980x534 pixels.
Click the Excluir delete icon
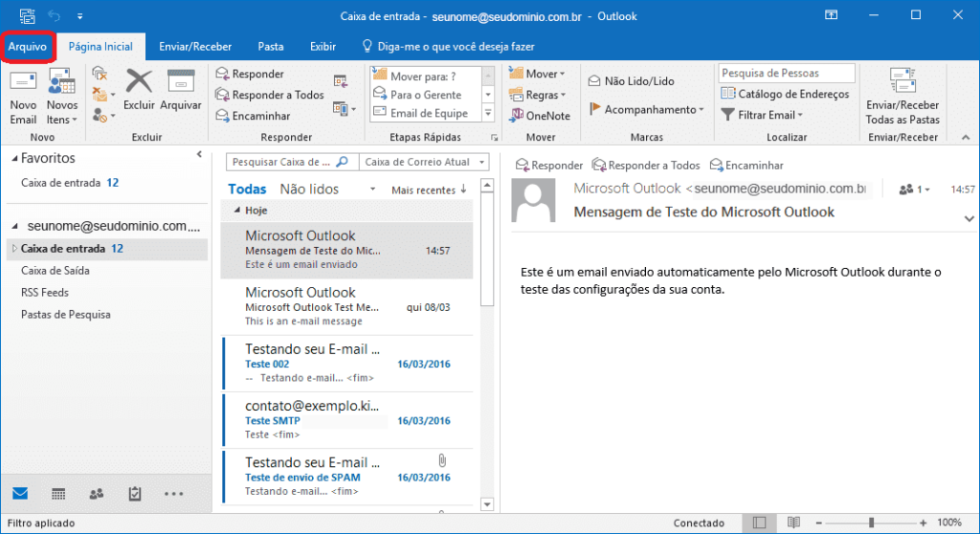(x=139, y=91)
